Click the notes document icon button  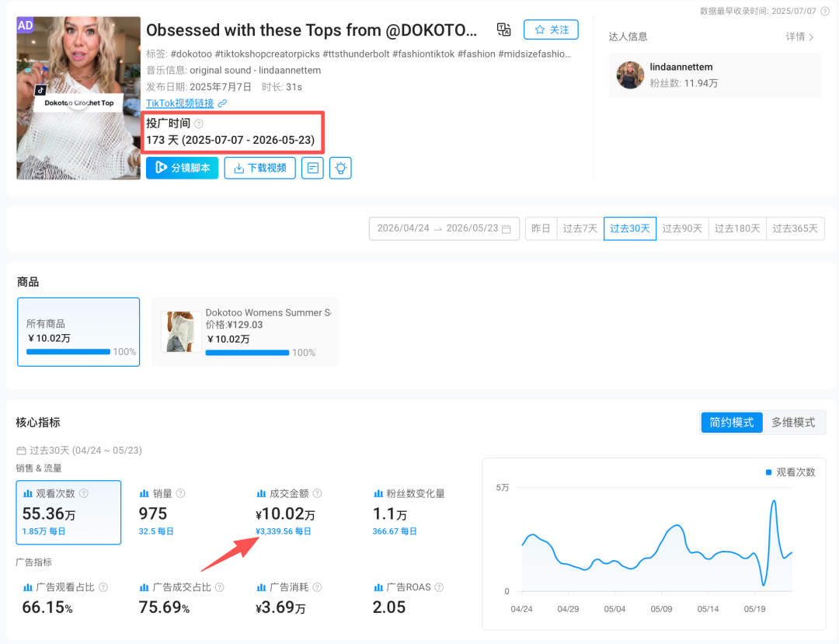[x=312, y=168]
